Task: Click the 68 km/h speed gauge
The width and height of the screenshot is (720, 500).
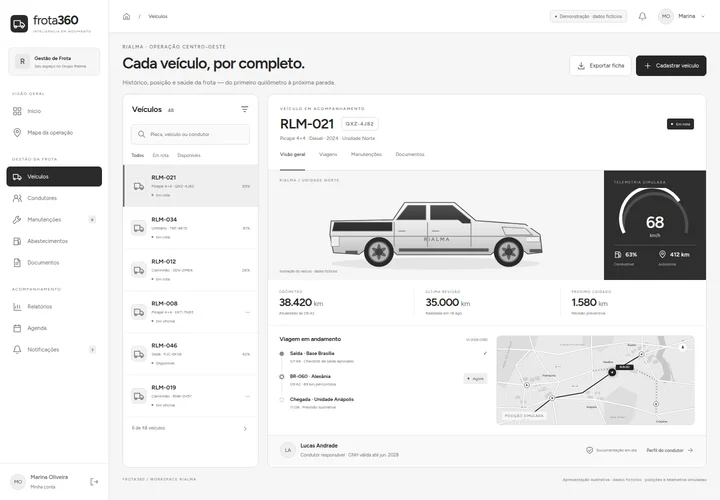Action: [x=654, y=214]
